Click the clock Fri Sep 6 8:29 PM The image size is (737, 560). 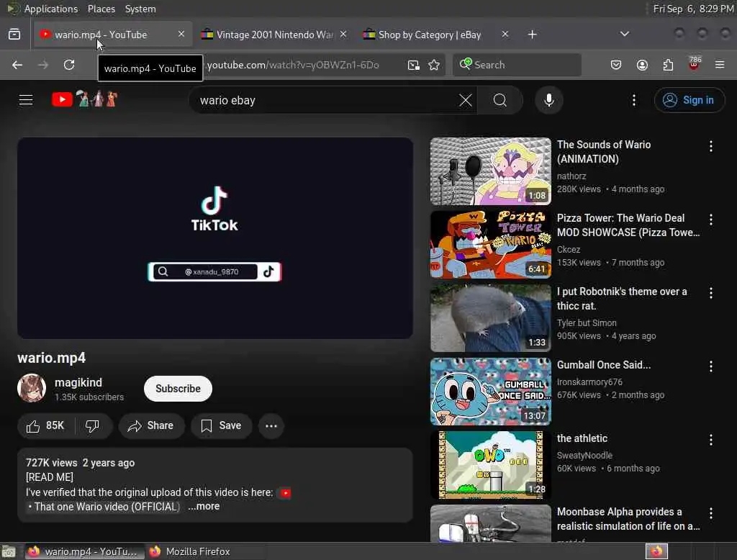[x=693, y=9]
